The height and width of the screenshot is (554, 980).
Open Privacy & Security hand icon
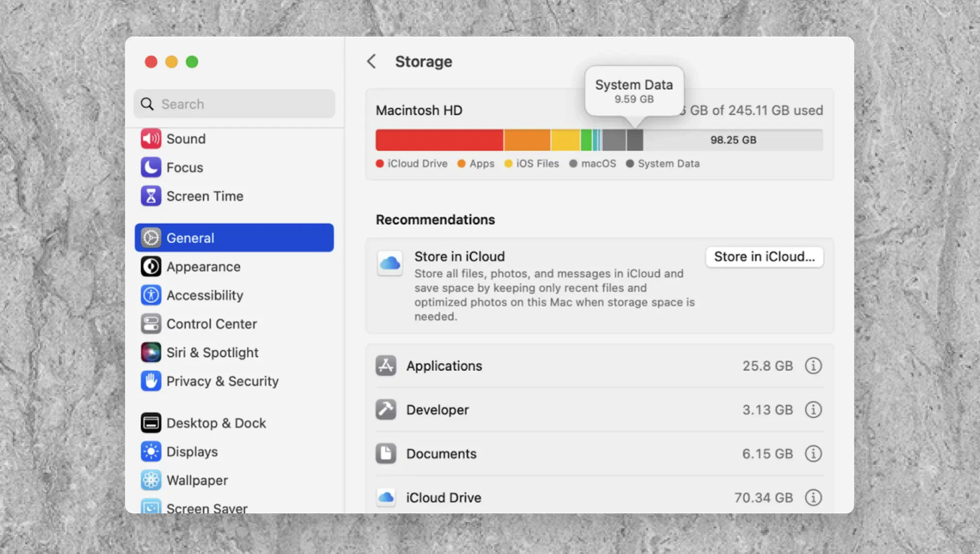[x=150, y=381]
